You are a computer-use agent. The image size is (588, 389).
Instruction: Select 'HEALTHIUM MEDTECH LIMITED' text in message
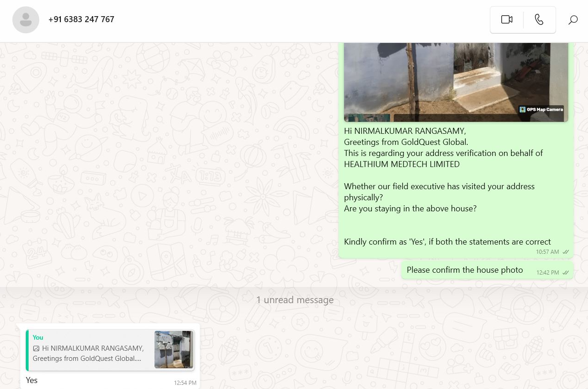402,164
